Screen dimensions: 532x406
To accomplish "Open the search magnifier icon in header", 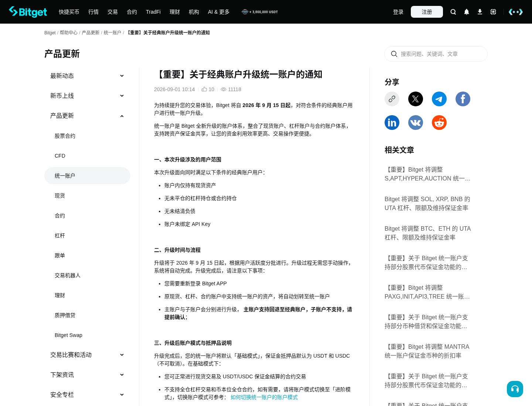I will click(453, 12).
